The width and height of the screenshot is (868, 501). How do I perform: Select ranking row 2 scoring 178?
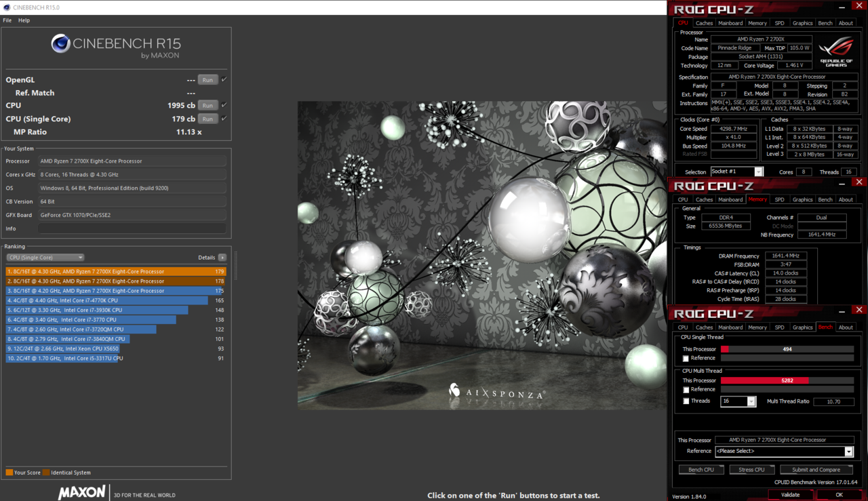116,281
